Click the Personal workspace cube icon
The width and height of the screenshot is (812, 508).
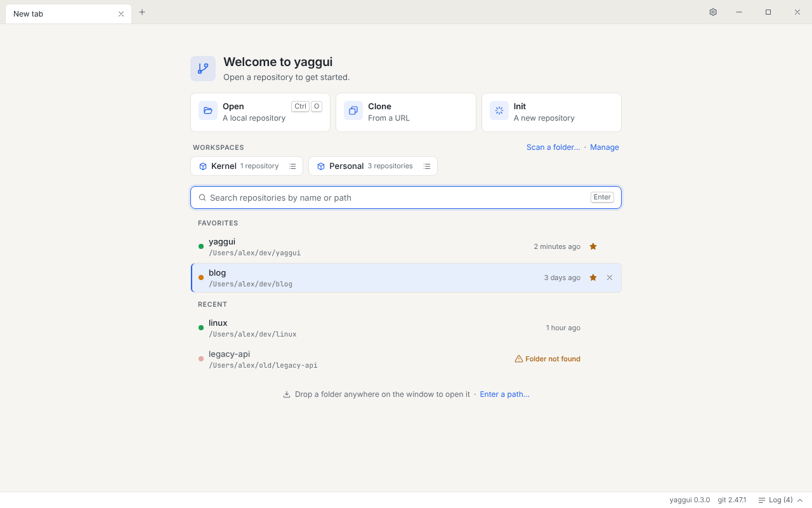click(321, 166)
